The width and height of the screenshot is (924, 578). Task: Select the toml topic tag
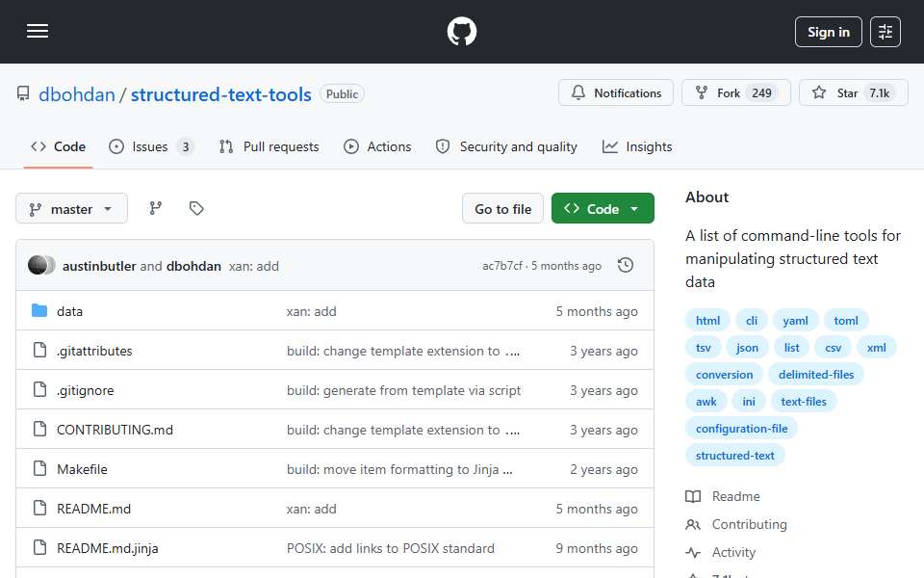click(x=846, y=320)
